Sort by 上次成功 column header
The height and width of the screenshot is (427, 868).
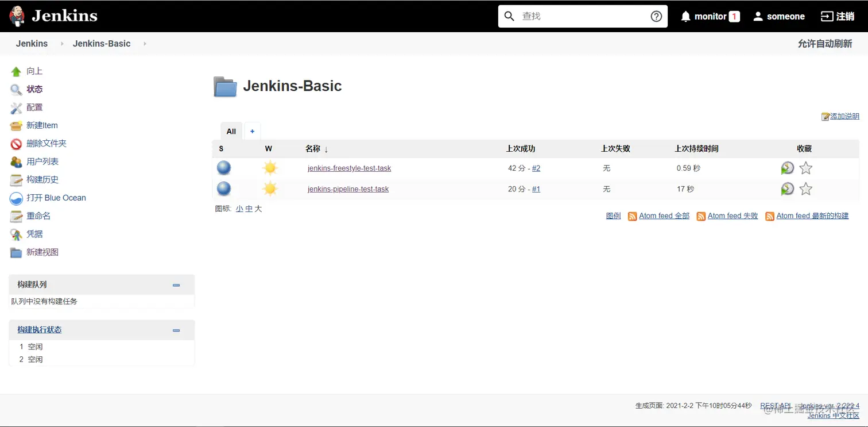click(x=520, y=149)
